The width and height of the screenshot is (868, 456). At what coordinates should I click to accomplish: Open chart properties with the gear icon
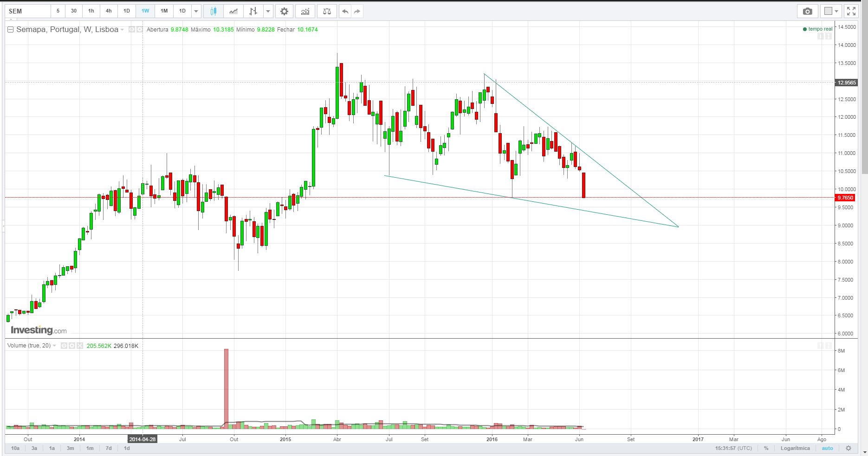pyautogui.click(x=284, y=11)
